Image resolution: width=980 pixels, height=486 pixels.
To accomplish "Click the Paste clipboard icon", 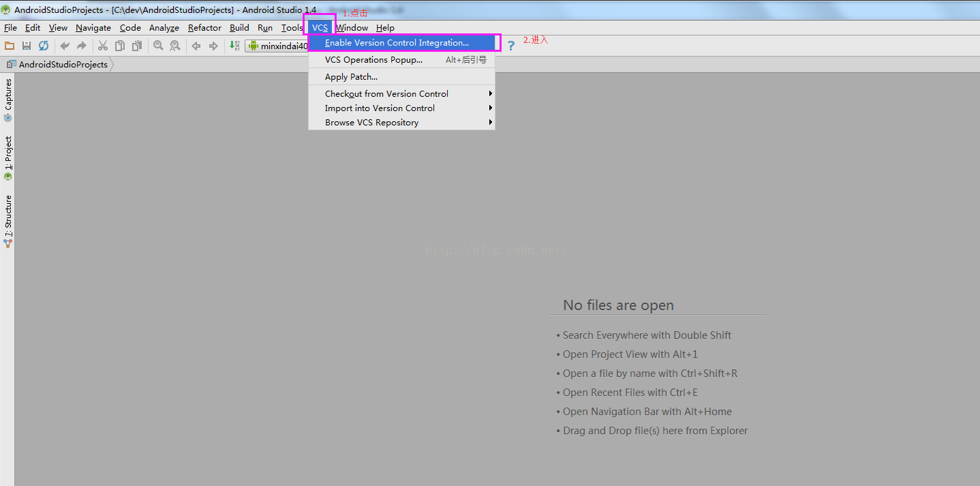I will click(137, 46).
